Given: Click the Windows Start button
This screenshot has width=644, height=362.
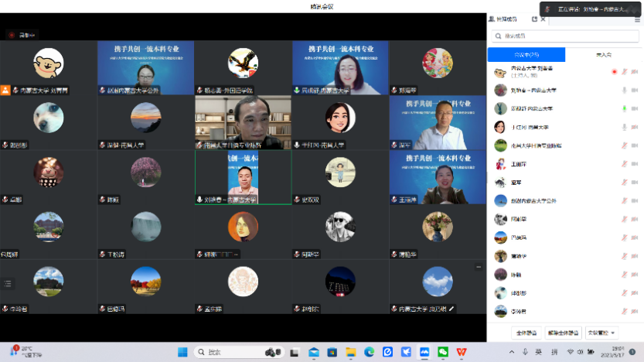Looking at the screenshot, I should 183,352.
